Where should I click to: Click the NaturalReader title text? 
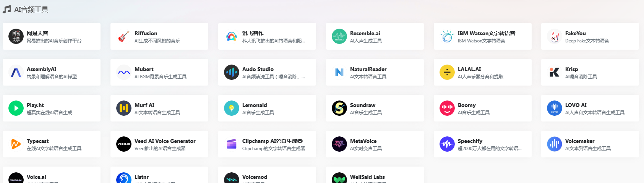(x=368, y=69)
